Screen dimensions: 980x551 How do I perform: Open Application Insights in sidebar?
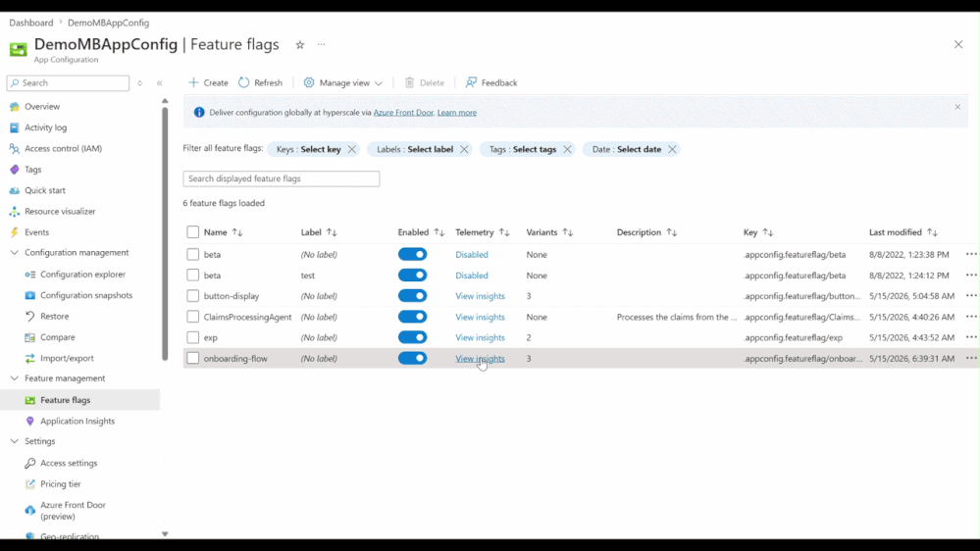click(77, 421)
